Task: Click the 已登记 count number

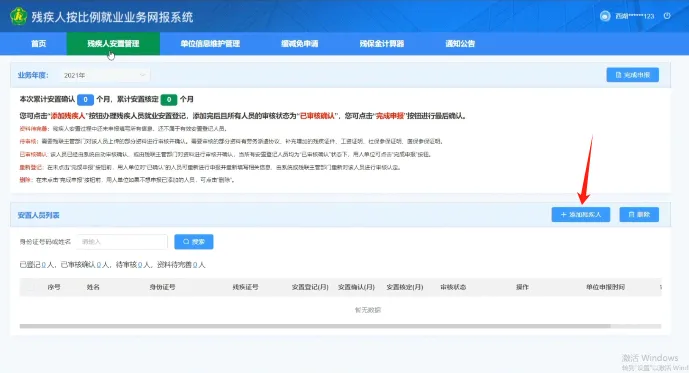Action: 44,265
